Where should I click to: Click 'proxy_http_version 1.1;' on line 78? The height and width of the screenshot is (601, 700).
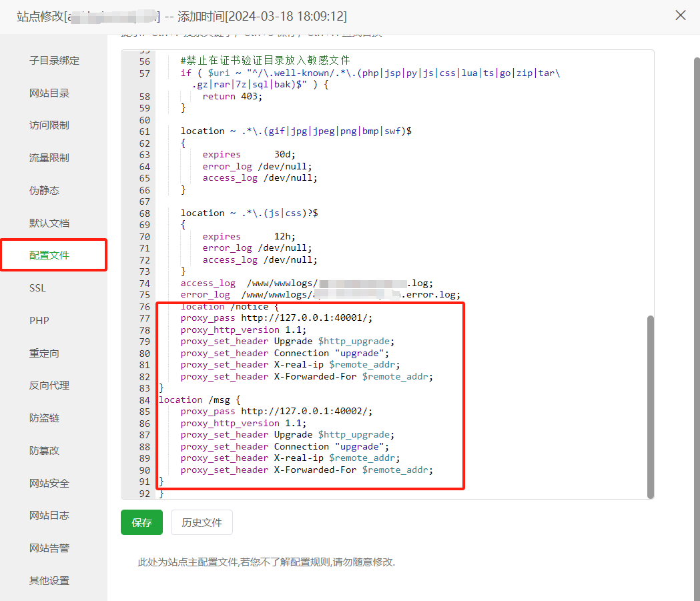pos(244,330)
